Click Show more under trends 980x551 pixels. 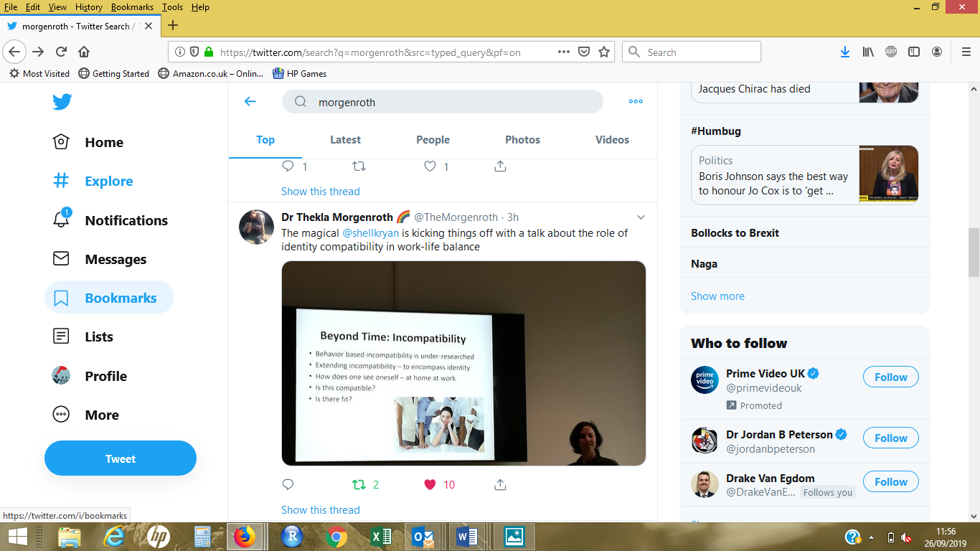coord(717,296)
